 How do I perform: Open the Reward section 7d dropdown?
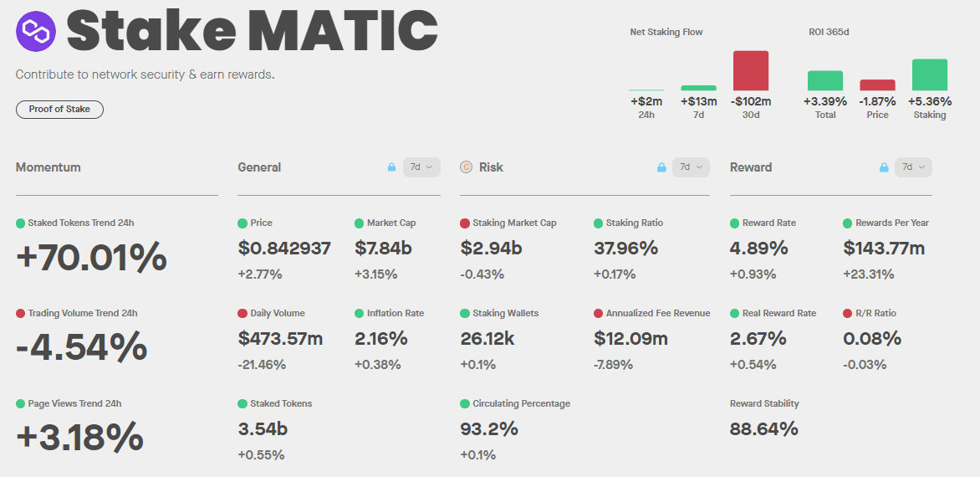point(913,167)
